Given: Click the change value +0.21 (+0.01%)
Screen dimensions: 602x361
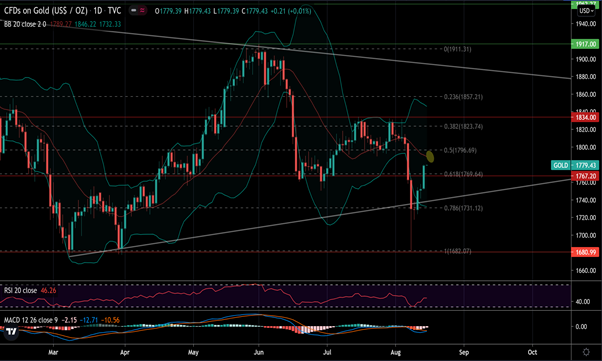Looking at the screenshot, I should pos(291,11).
